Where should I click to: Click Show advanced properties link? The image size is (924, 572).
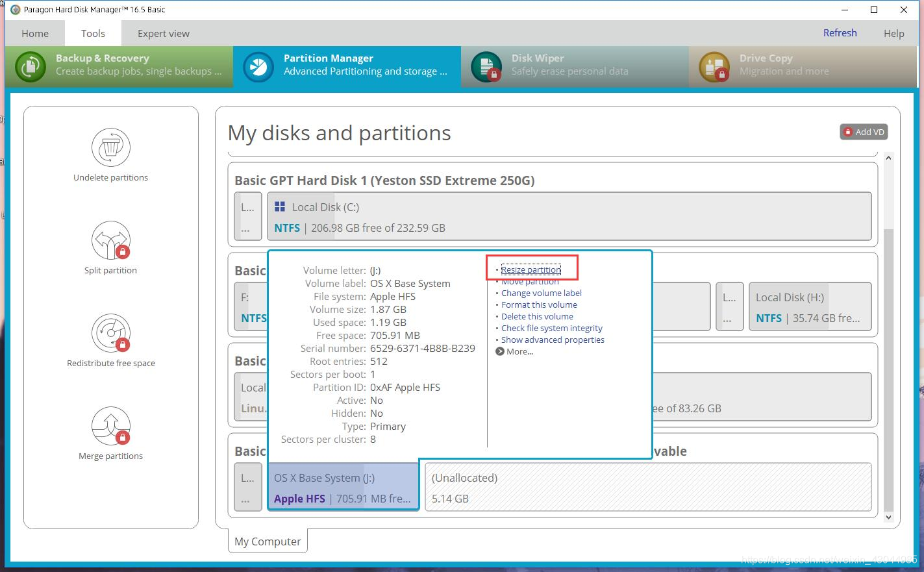pos(553,340)
